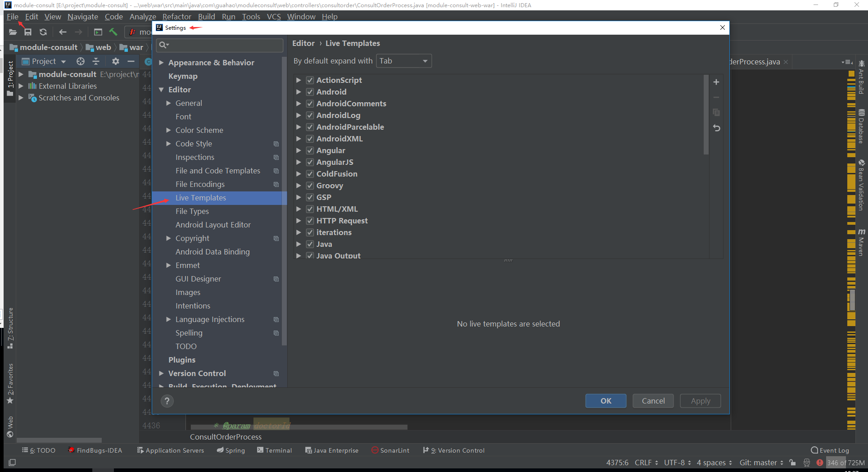Click the Build project hammer icon

click(x=113, y=32)
